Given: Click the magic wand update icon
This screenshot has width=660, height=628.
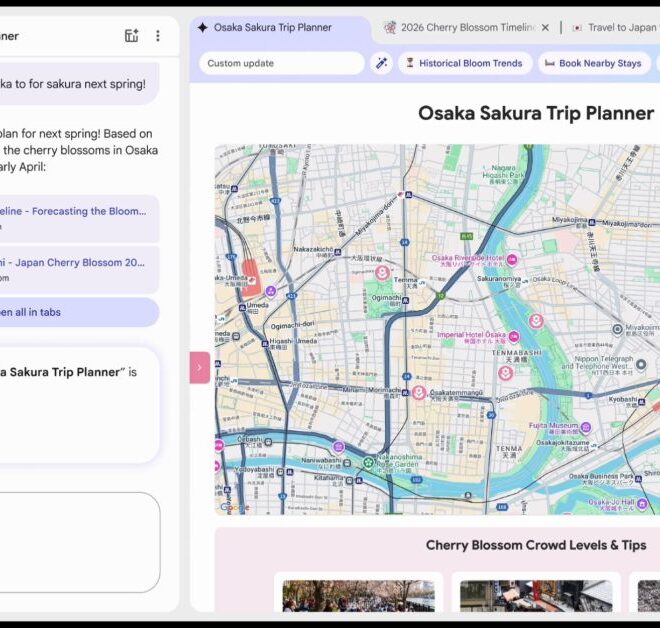Looking at the screenshot, I should point(382,64).
